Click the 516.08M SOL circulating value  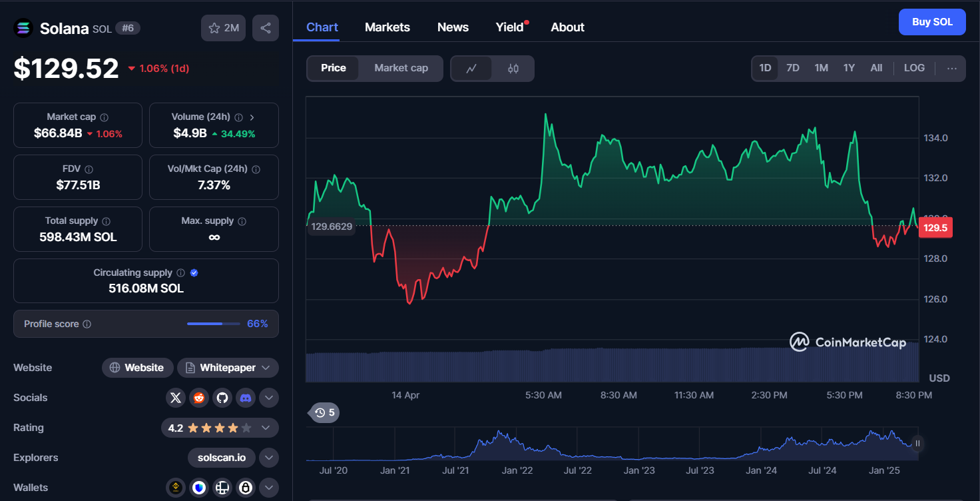[x=146, y=288]
